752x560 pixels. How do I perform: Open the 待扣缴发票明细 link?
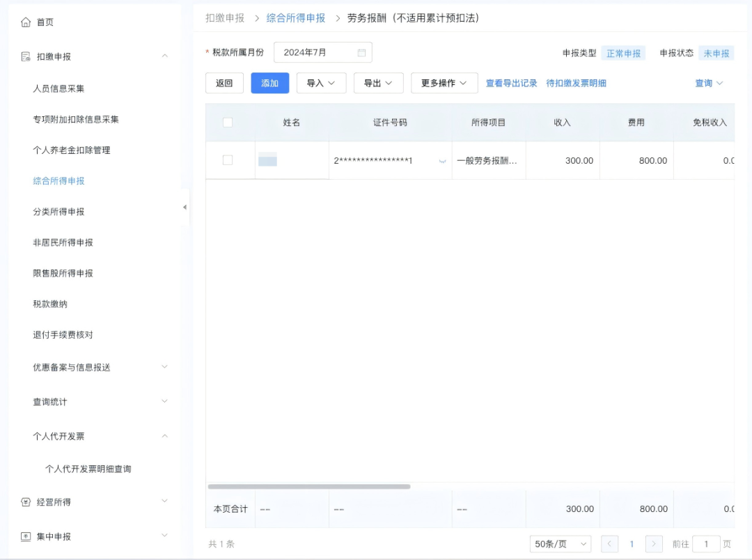[576, 83]
